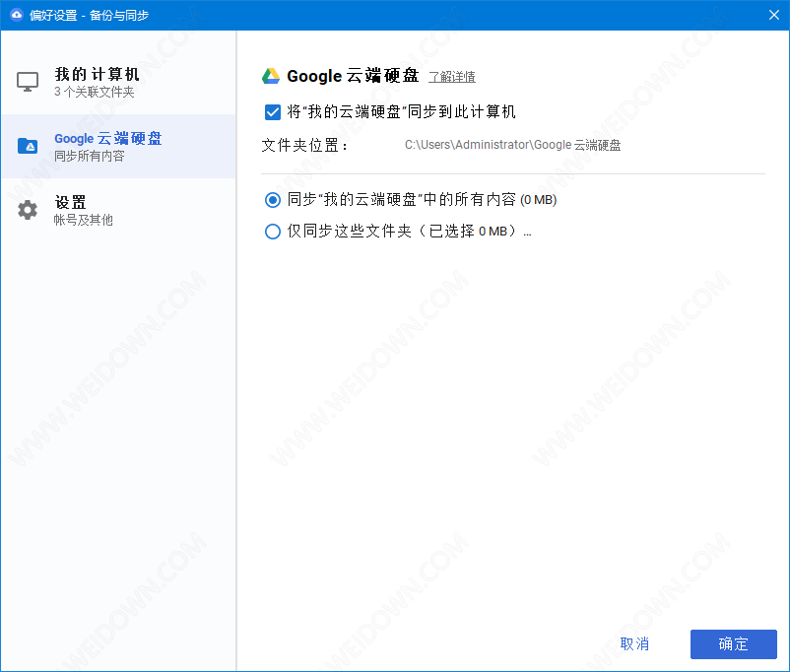Click the 同步所有内容 subtitle

point(90,156)
